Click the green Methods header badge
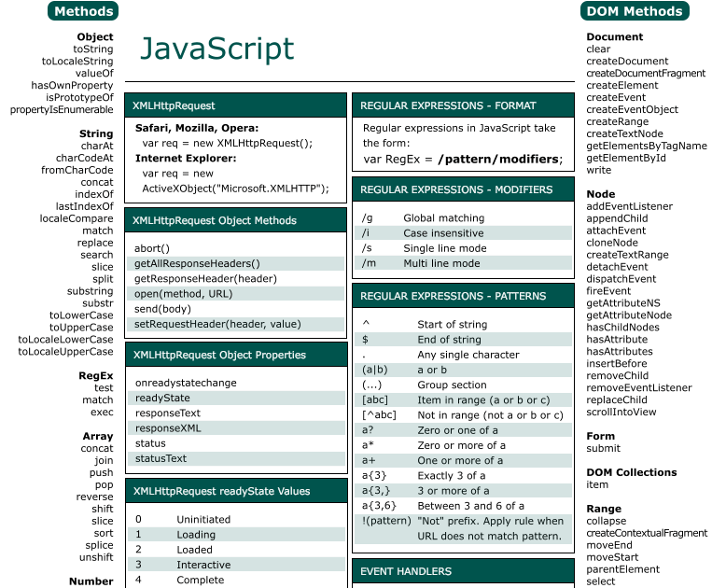712x588 pixels. [x=83, y=11]
